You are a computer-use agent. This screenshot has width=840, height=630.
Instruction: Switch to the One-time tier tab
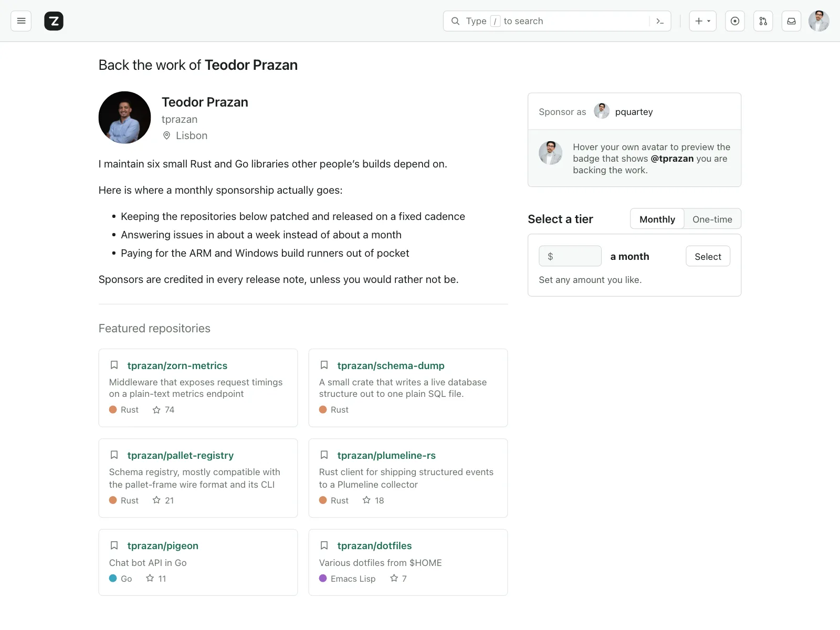click(x=712, y=219)
